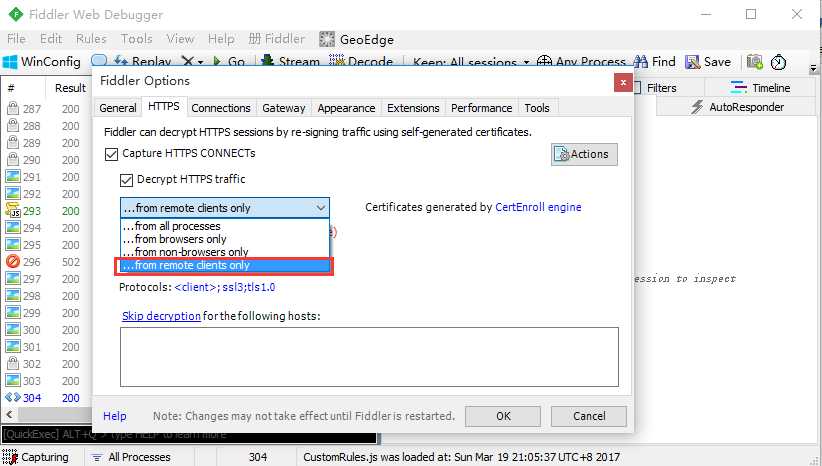The height and width of the screenshot is (466, 822).
Task: Open the AutoResponder tab
Action: pyautogui.click(x=736, y=107)
